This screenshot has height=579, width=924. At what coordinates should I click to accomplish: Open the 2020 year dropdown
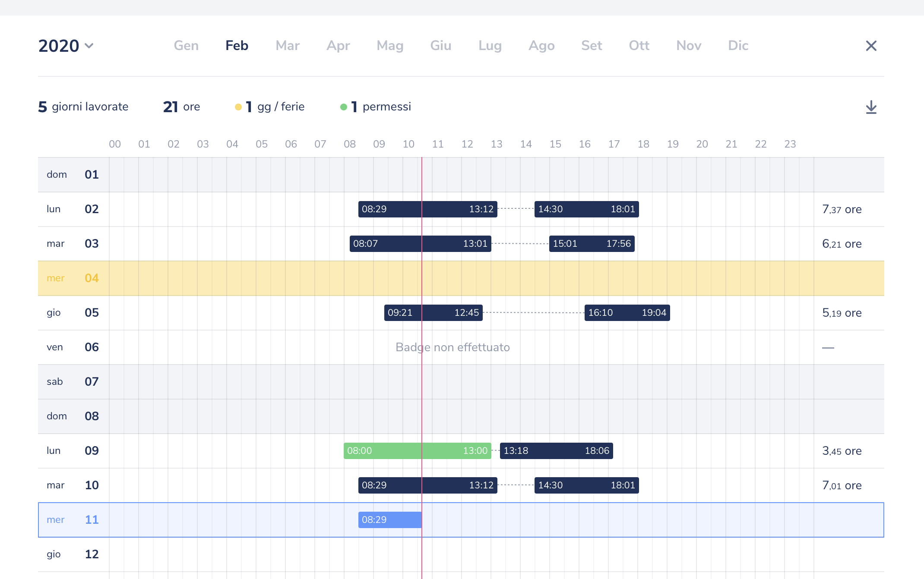click(66, 46)
